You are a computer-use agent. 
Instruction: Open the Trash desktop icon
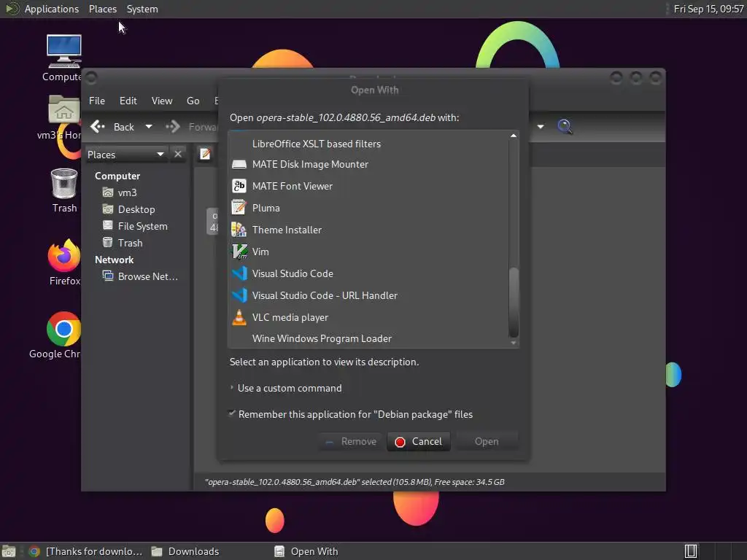64,183
